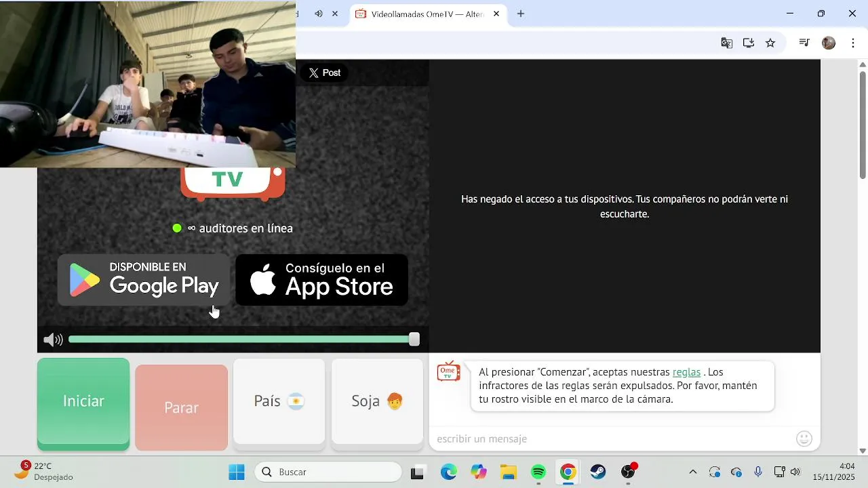Click the tray icon left of cloud icon

tap(715, 472)
